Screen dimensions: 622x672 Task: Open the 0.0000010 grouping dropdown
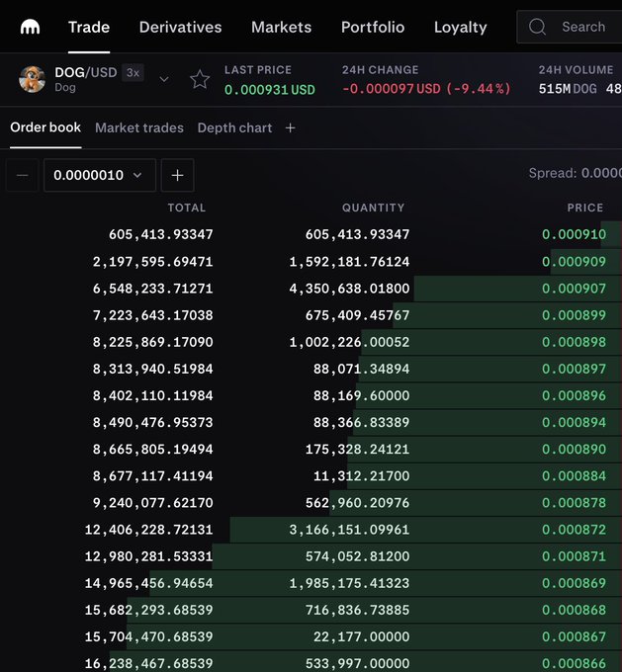(100, 175)
